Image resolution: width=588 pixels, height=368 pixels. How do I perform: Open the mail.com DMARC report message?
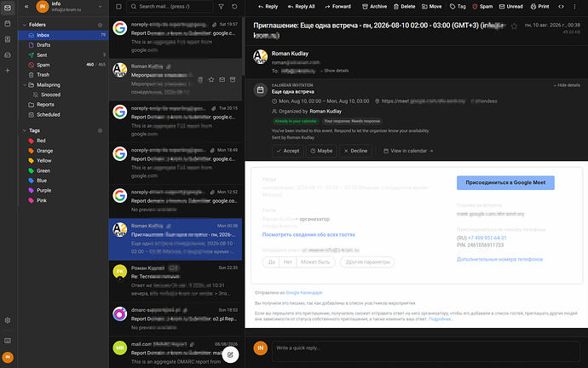[x=176, y=353]
